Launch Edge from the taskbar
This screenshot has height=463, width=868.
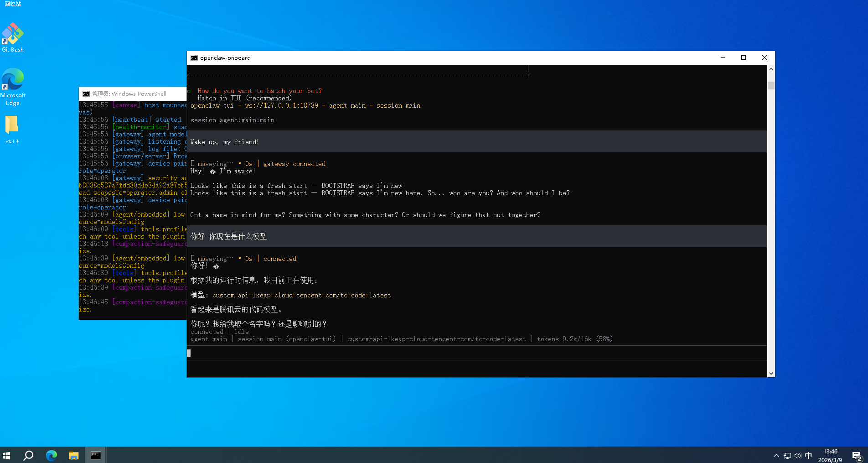(51, 455)
